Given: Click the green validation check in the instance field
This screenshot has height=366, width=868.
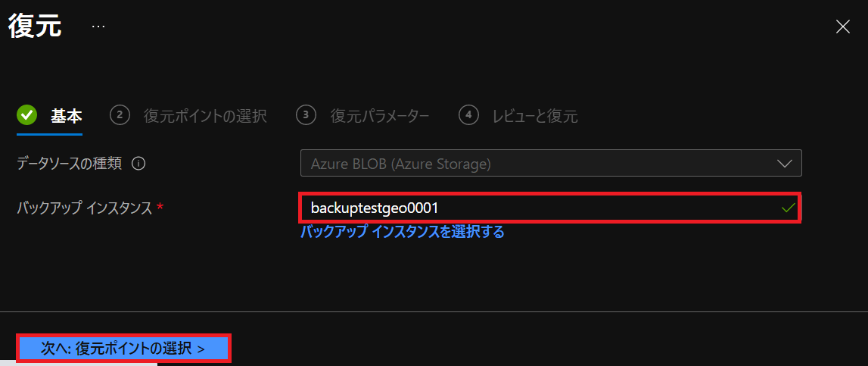Looking at the screenshot, I should [x=788, y=208].
